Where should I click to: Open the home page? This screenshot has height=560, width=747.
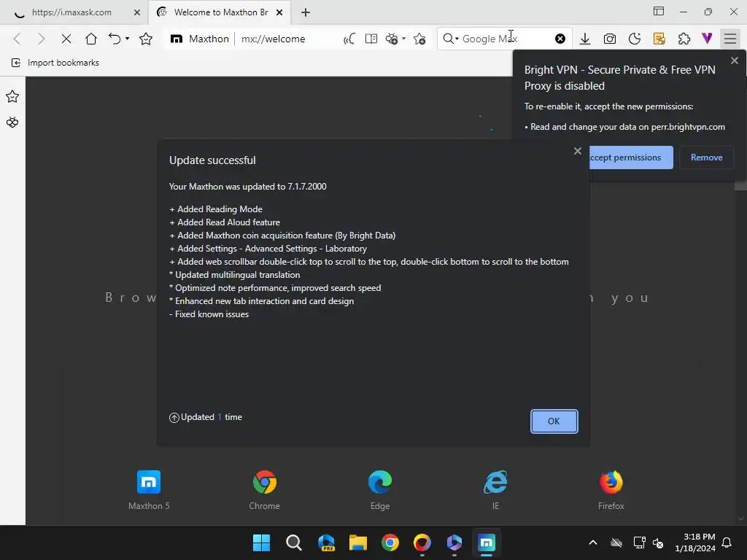[91, 39]
